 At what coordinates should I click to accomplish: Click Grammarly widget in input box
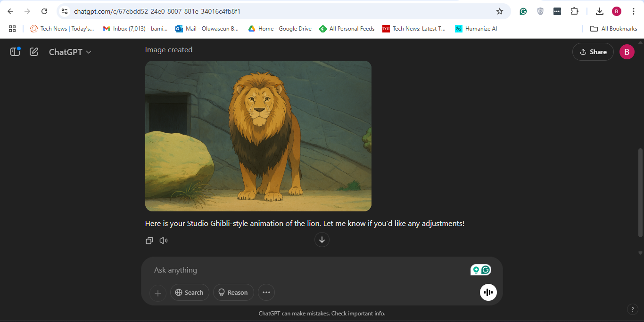(481, 270)
